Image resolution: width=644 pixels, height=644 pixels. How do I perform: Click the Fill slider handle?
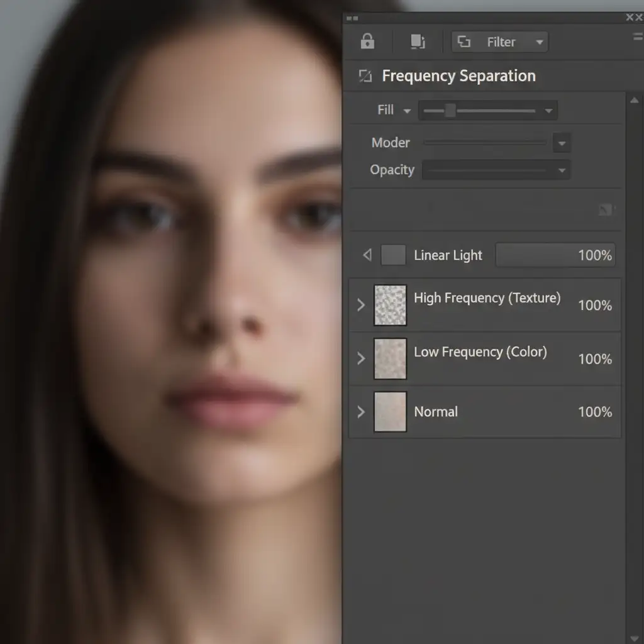click(450, 111)
